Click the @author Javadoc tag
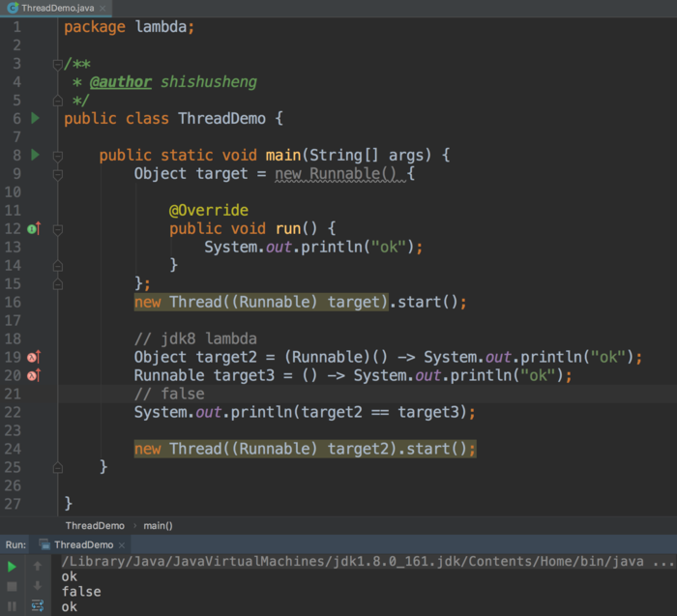This screenshot has width=677, height=616. tap(121, 81)
